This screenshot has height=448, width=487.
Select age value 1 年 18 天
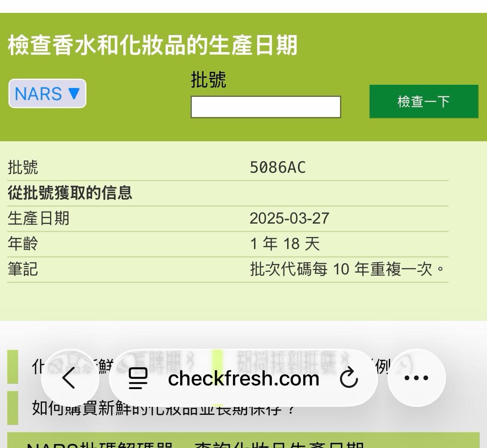tap(285, 244)
